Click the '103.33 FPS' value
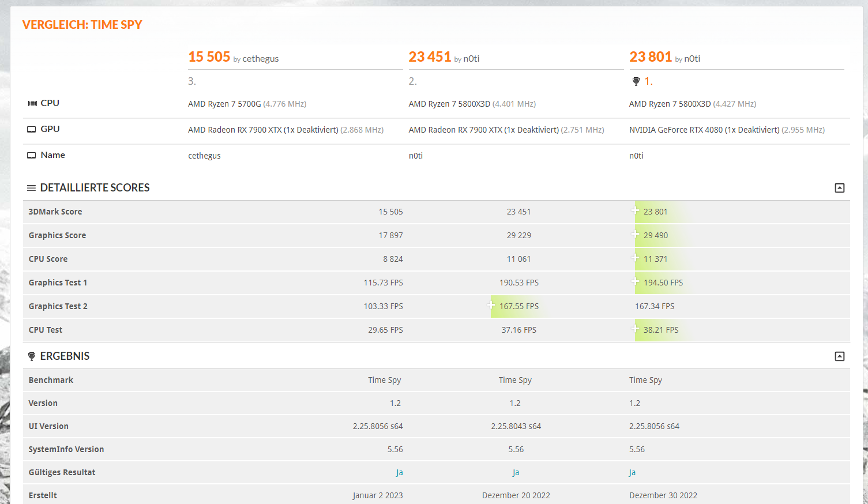The height and width of the screenshot is (504, 868). click(x=383, y=306)
